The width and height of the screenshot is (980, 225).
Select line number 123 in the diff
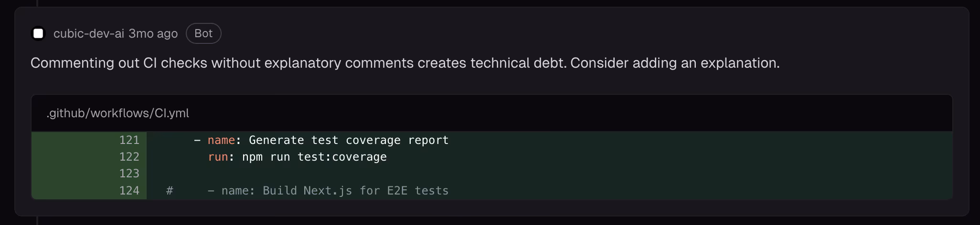pos(129,174)
